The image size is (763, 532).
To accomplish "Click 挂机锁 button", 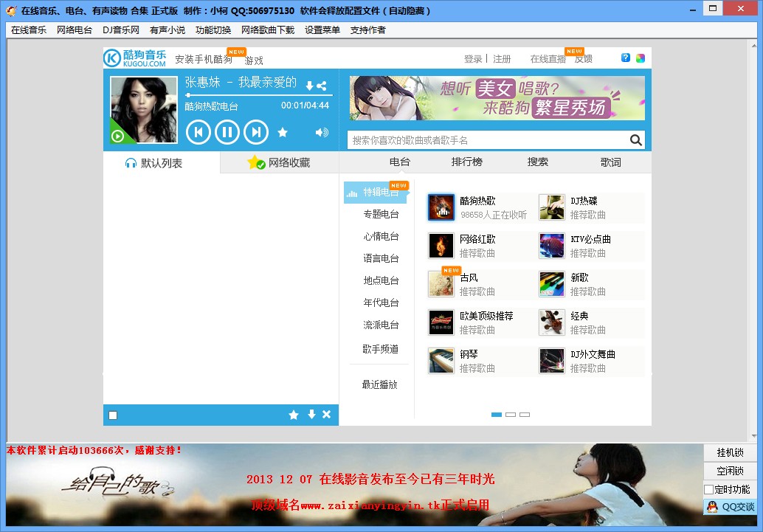I will coord(731,452).
